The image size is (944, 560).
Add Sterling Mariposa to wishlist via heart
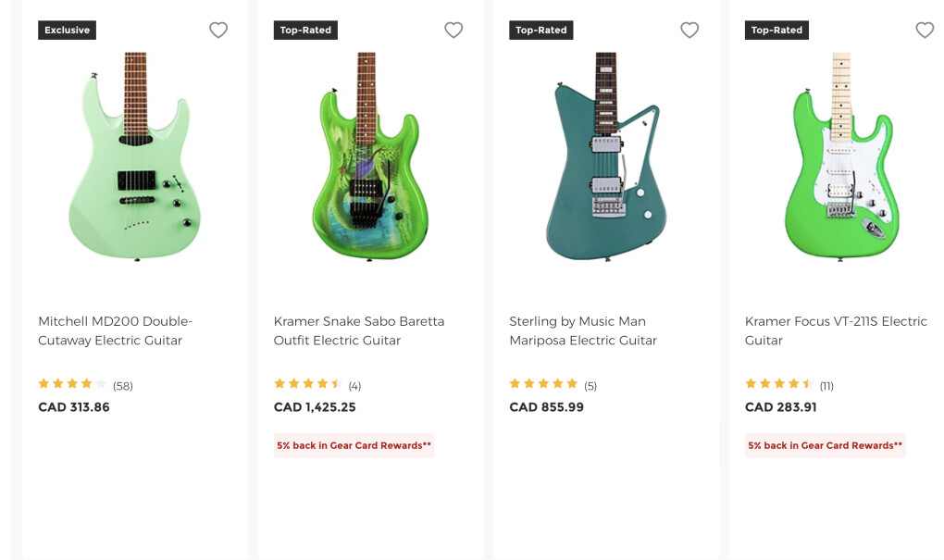pyautogui.click(x=689, y=31)
